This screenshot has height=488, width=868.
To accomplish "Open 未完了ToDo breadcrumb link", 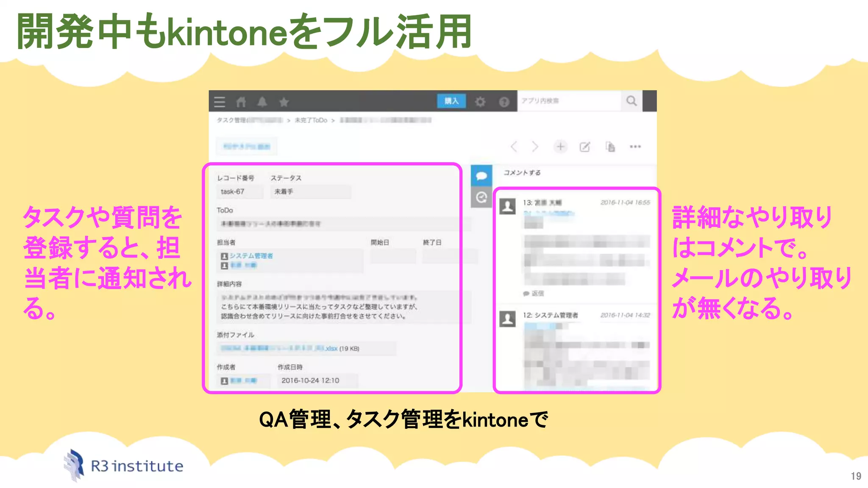I will click(x=311, y=120).
